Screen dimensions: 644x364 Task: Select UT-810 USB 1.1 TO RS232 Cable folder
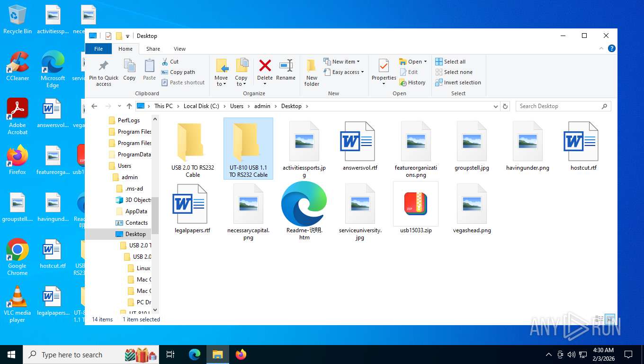[x=249, y=149]
